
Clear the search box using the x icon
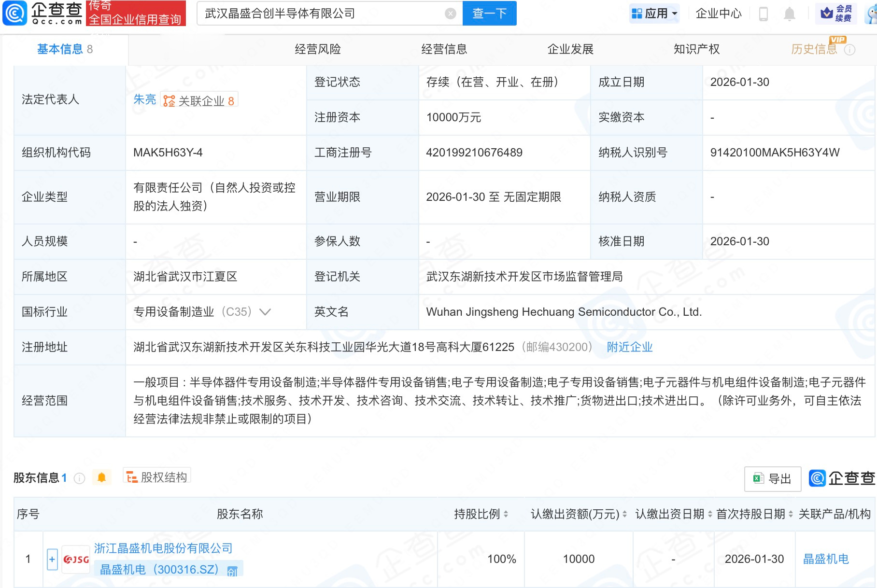pyautogui.click(x=451, y=13)
